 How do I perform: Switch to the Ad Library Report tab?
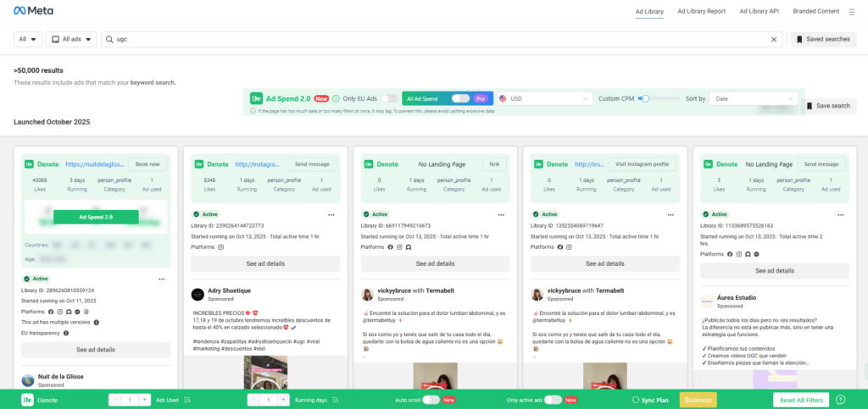pos(701,12)
